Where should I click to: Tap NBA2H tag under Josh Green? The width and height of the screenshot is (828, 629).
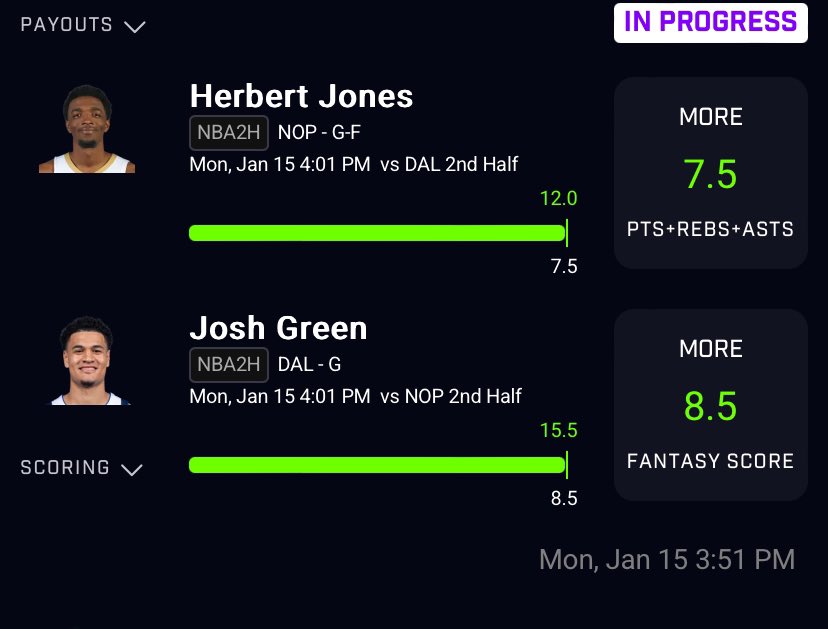pos(229,364)
